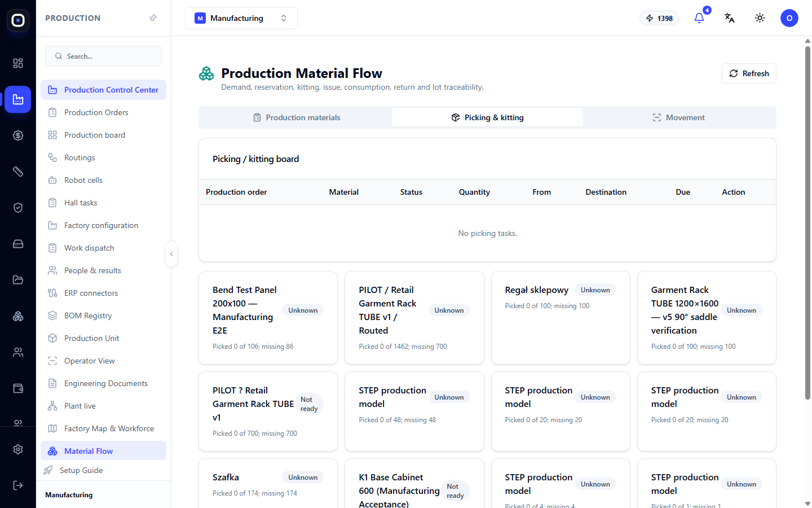This screenshot has height=508, width=812.
Task: Click the Production order column header
Action: tap(236, 192)
